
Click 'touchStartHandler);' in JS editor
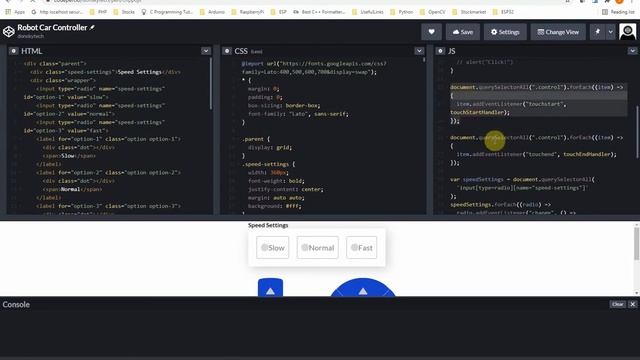pos(480,112)
